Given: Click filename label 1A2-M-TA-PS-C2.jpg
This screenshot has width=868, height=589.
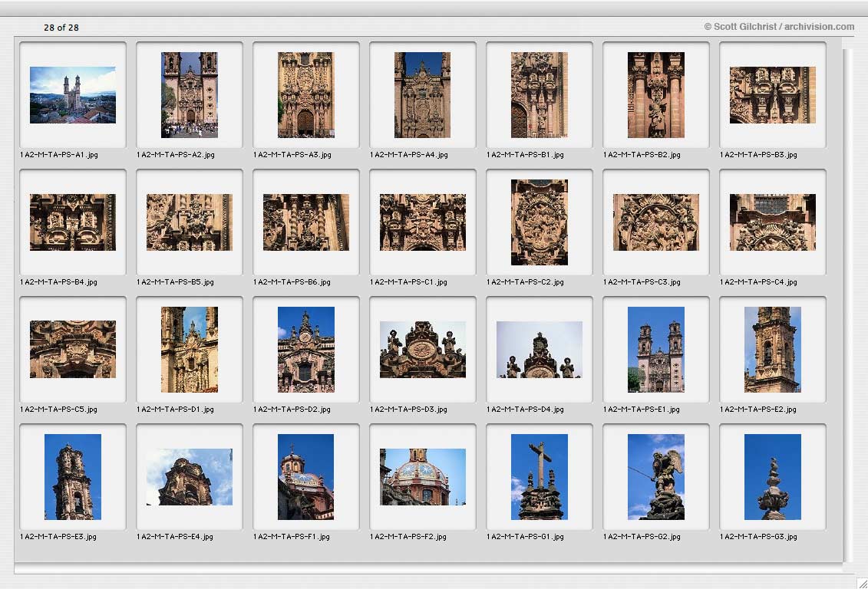Looking at the screenshot, I should (x=526, y=282).
